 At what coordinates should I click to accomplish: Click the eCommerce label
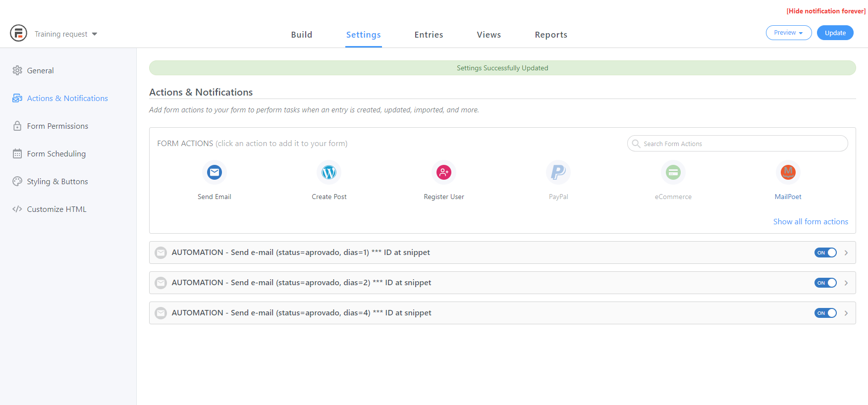(x=673, y=197)
